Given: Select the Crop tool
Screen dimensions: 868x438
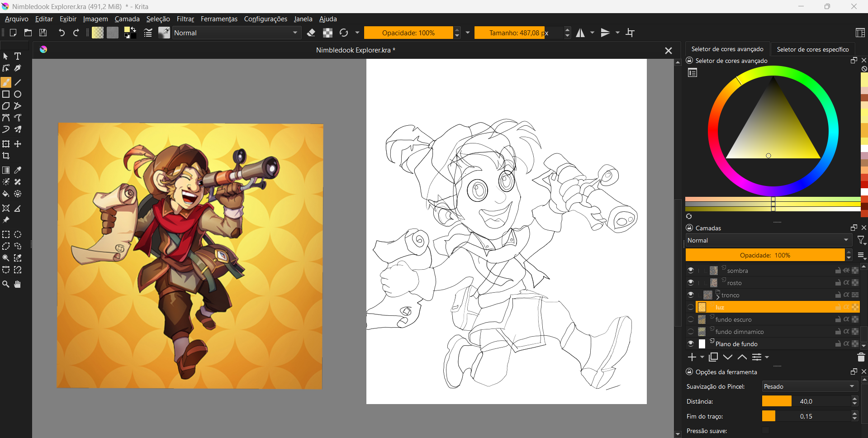Looking at the screenshot, I should (x=6, y=156).
